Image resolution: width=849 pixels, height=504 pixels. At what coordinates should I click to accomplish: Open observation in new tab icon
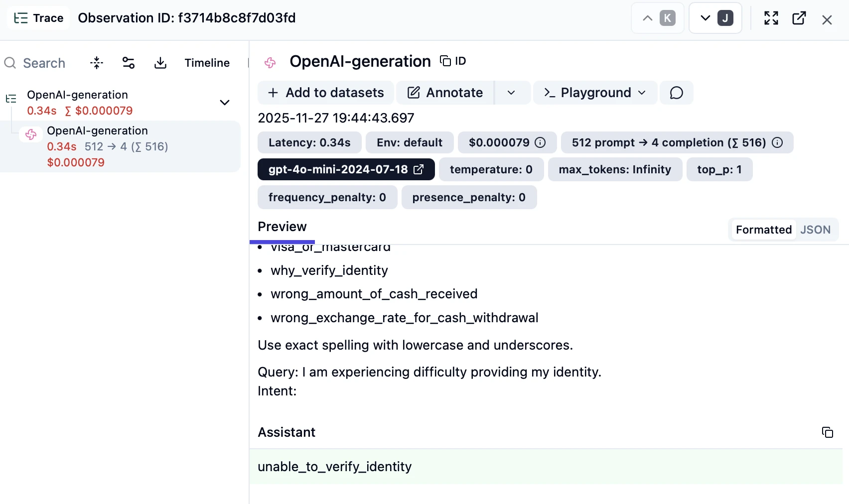tap(799, 18)
